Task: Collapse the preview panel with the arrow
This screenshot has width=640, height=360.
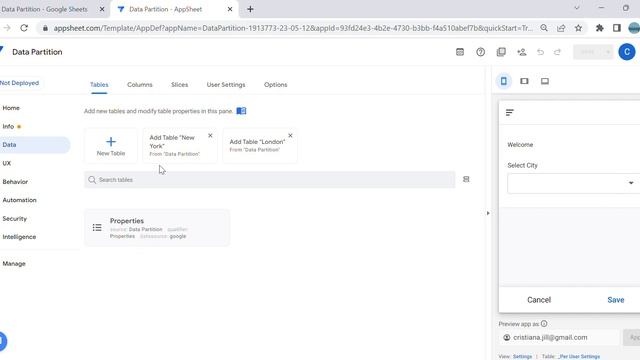Action: pos(488,213)
